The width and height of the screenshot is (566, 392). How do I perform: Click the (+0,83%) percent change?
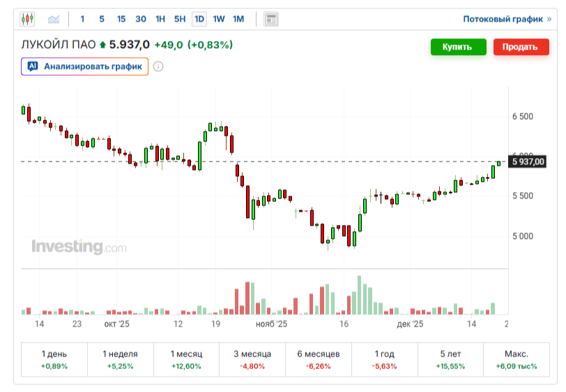coord(210,45)
